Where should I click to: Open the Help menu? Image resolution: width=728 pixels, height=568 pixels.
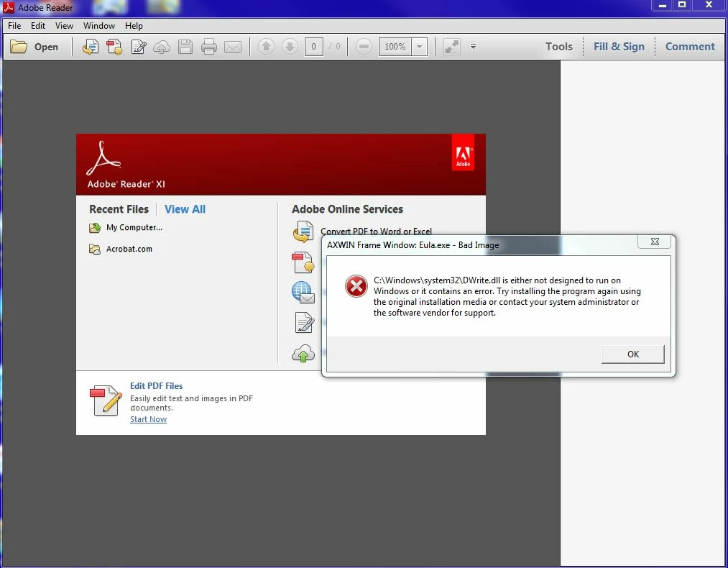tap(134, 26)
